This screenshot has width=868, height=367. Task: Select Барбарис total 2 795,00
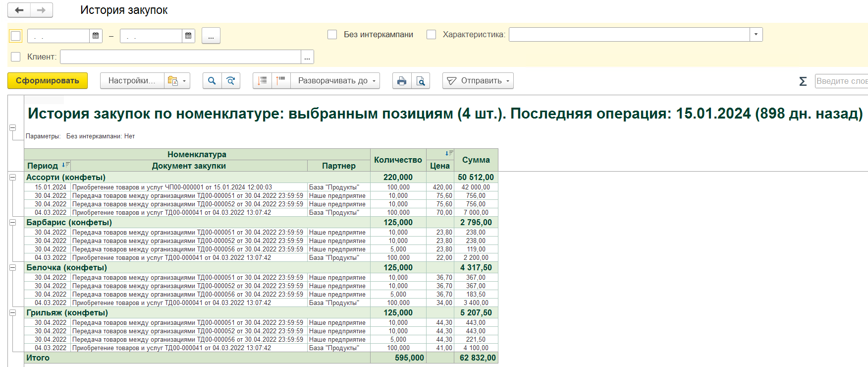476,222
